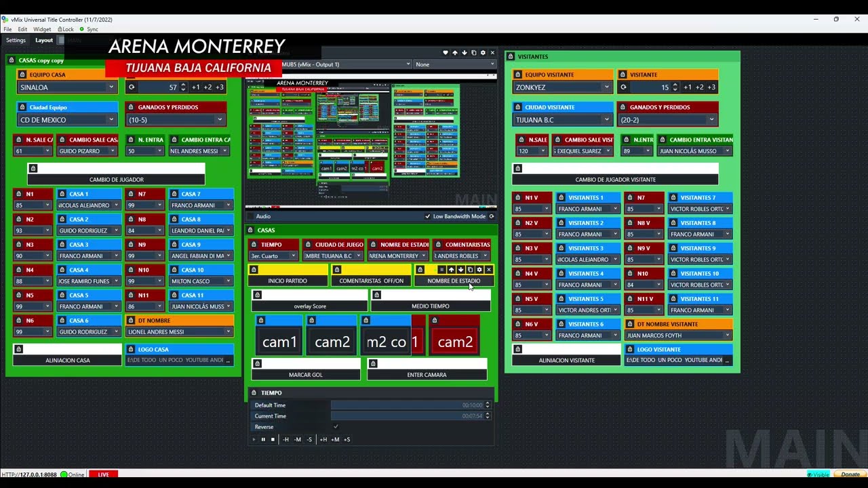Click the visitor score spinner arrows
The image size is (868, 488).
click(x=675, y=87)
